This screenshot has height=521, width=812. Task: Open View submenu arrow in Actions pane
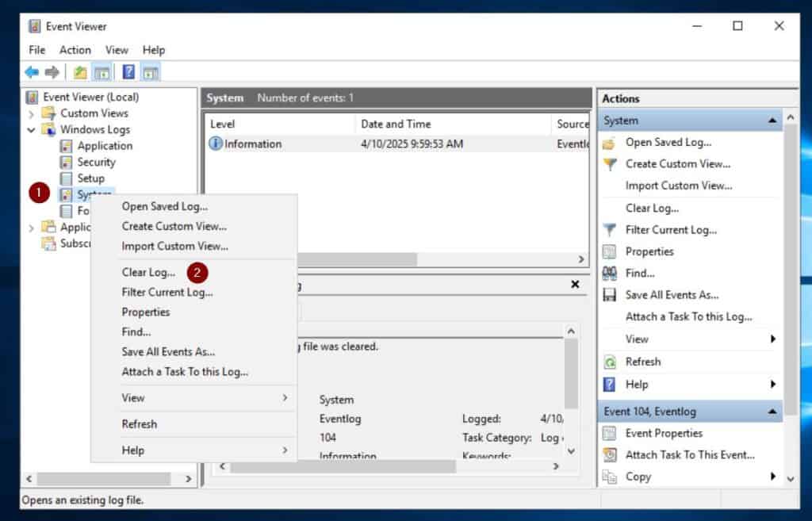[772, 339]
